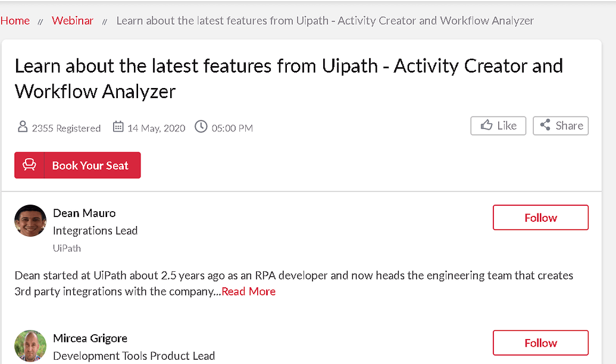Click the current page breadcrumb text
This screenshot has width=616, height=364.
click(x=325, y=20)
